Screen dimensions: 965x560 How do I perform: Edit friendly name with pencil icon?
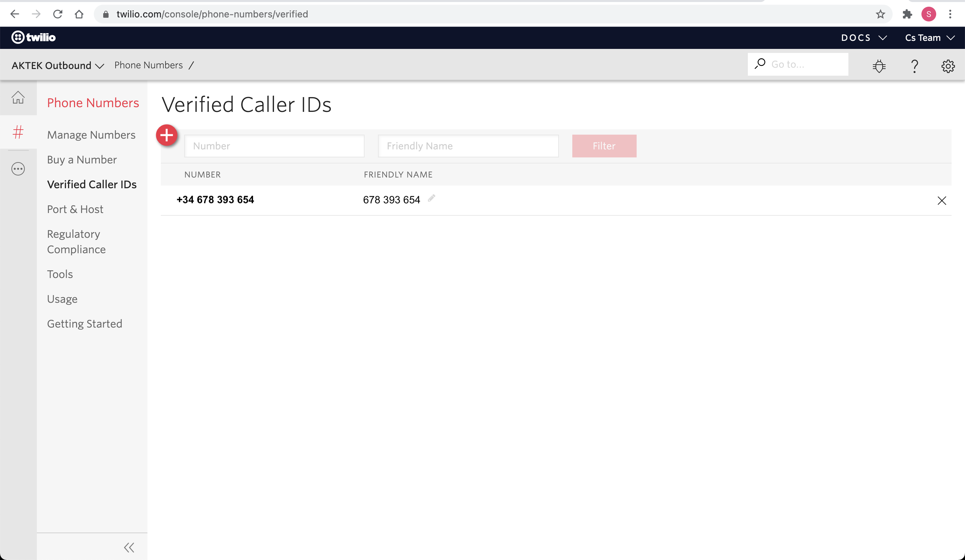(432, 198)
